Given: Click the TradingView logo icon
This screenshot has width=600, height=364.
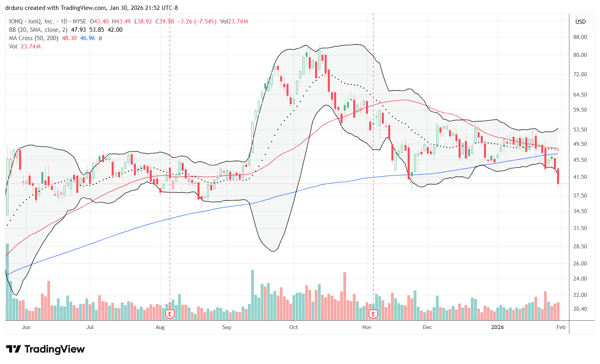Looking at the screenshot, I should tap(14, 349).
